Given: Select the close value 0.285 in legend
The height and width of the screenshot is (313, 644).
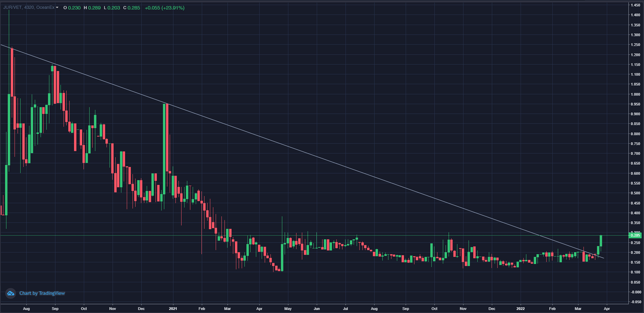Looking at the screenshot, I should pos(133,8).
